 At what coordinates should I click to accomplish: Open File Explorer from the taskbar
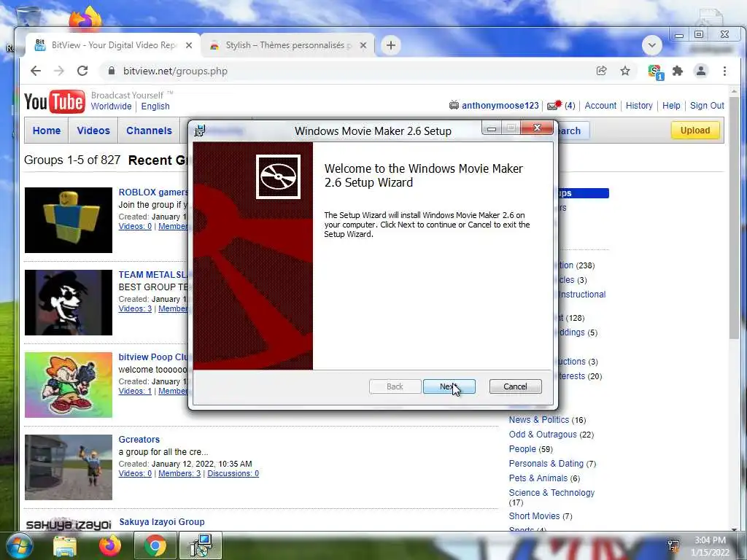[65, 546]
